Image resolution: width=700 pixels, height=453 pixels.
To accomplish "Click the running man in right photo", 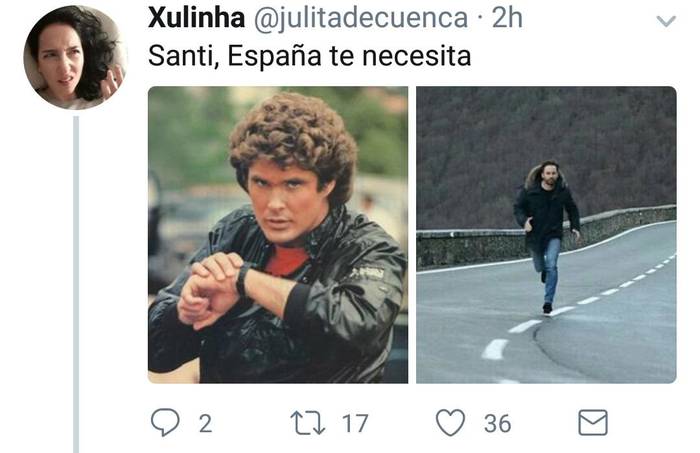I will click(546, 237).
